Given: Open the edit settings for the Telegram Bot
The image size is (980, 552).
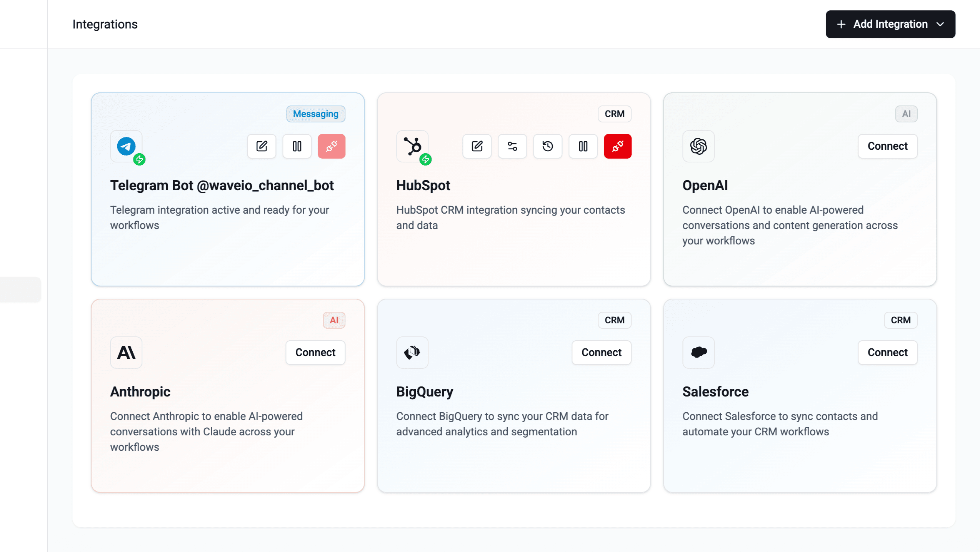Looking at the screenshot, I should 262,146.
